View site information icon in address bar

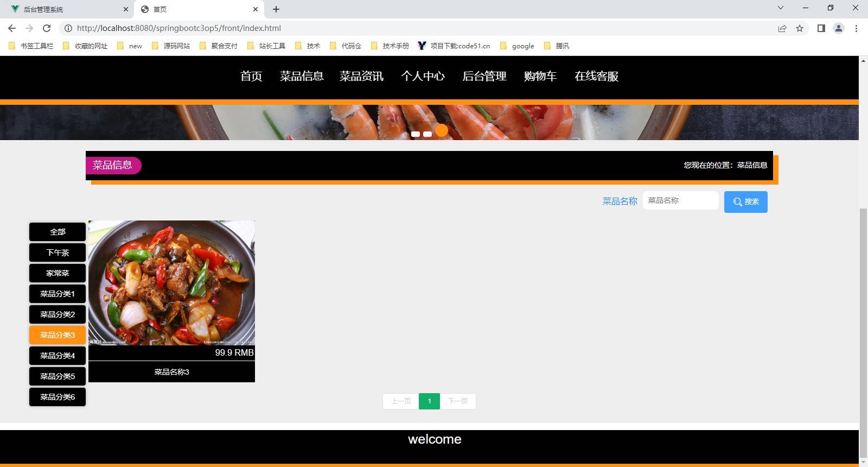pos(68,28)
